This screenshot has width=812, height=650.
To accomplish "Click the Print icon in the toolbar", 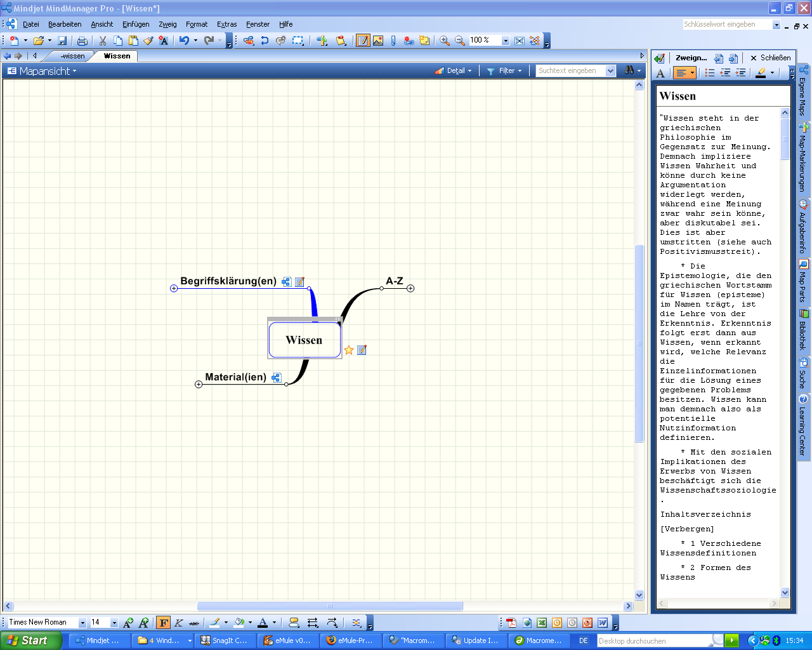I will point(82,41).
